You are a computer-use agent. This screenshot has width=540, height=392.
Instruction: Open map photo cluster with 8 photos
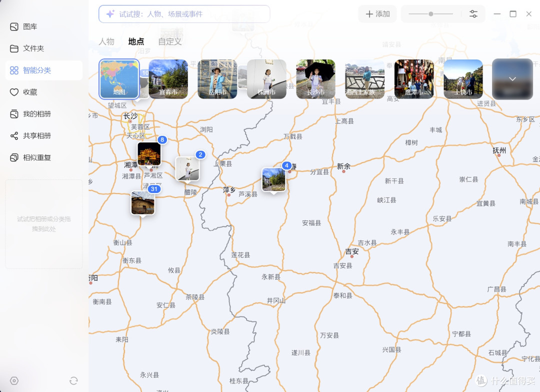click(x=149, y=154)
